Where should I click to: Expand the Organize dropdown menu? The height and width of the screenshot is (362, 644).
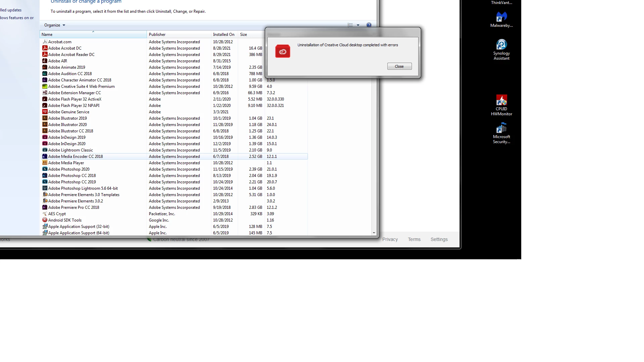click(x=55, y=25)
